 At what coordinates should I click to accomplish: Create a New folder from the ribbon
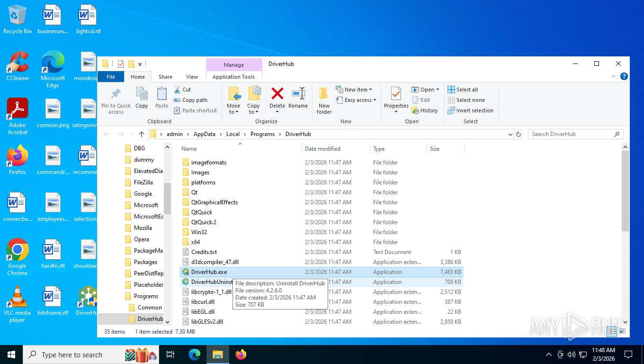[x=324, y=100]
